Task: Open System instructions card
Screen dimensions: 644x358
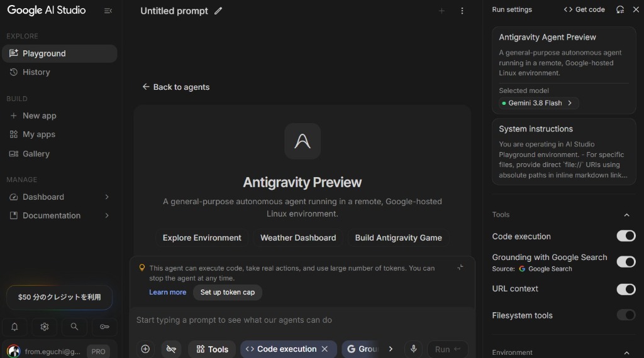Action: point(564,152)
